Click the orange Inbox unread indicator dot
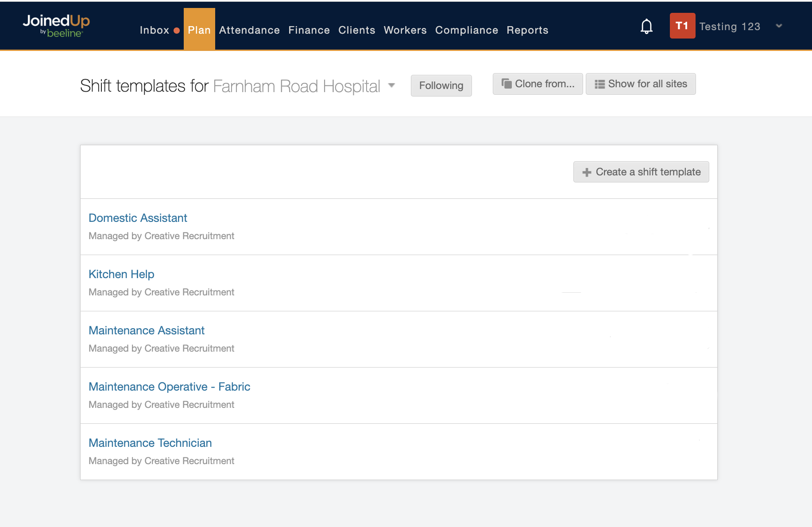 click(x=177, y=31)
